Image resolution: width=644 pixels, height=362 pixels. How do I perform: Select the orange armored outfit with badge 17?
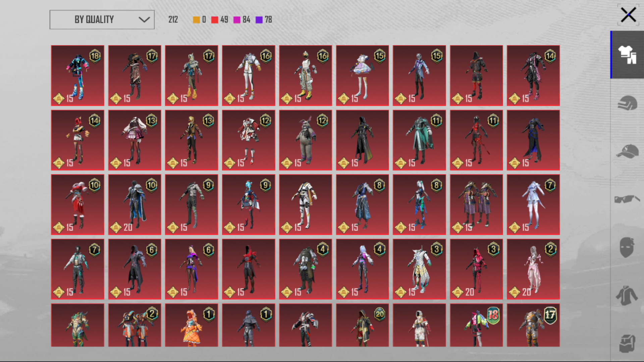533,325
